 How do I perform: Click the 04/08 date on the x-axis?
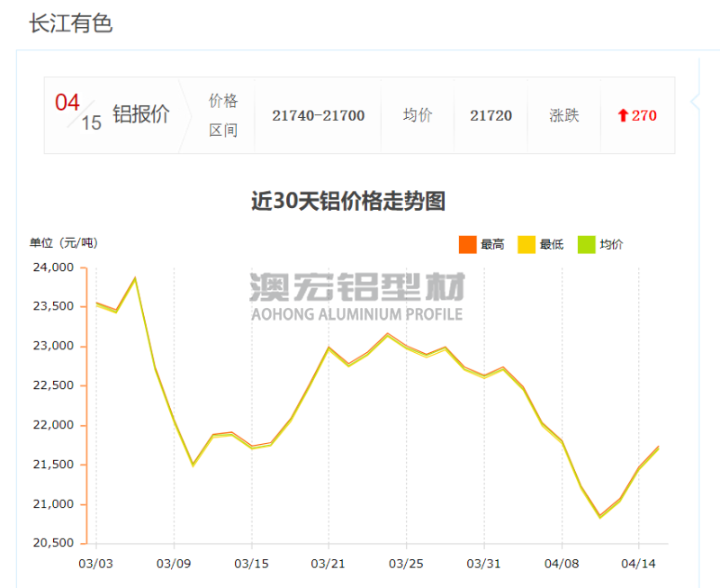point(562,564)
